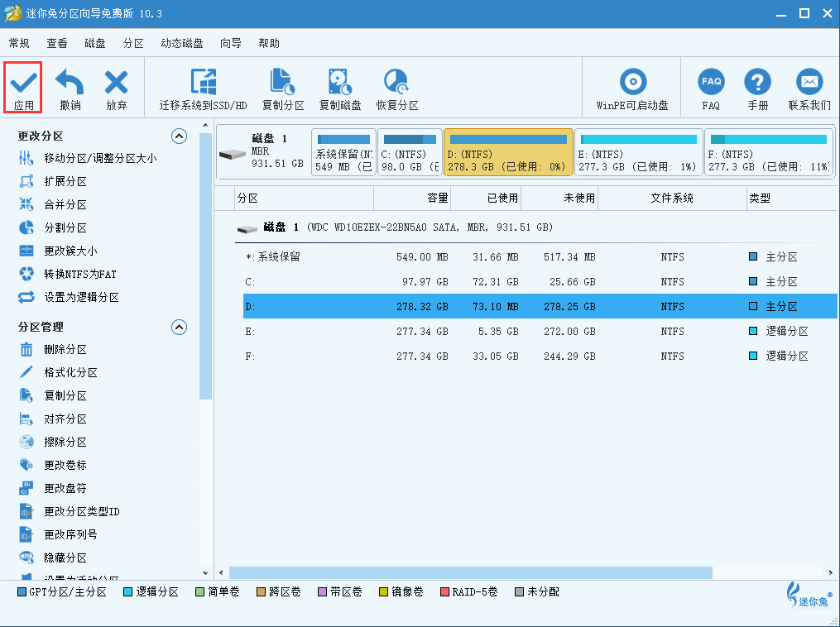The image size is (840, 627).
Task: Select the D: partition row
Action: (x=540, y=306)
